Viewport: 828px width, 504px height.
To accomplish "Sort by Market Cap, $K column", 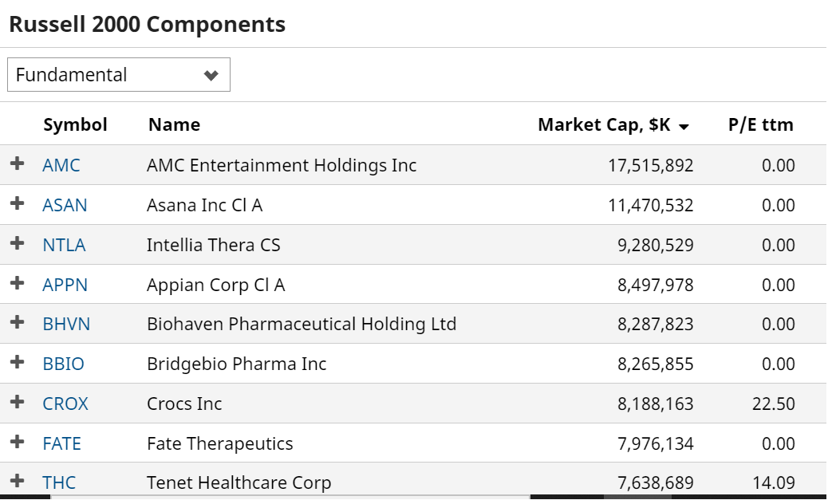I will coord(604,124).
